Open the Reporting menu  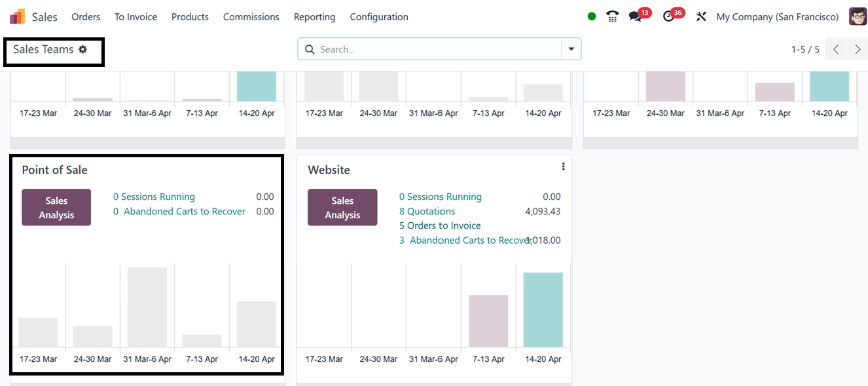click(x=314, y=17)
